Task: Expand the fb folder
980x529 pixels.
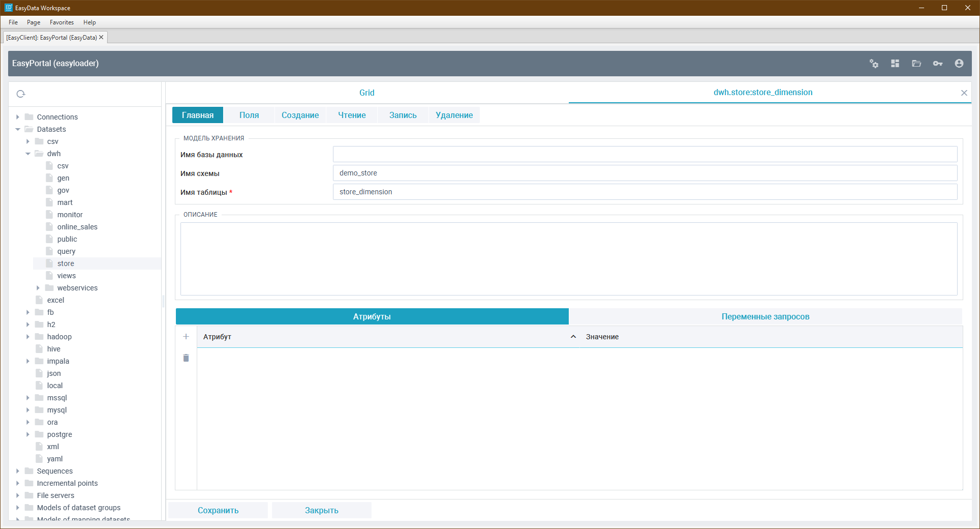Action: (28, 312)
